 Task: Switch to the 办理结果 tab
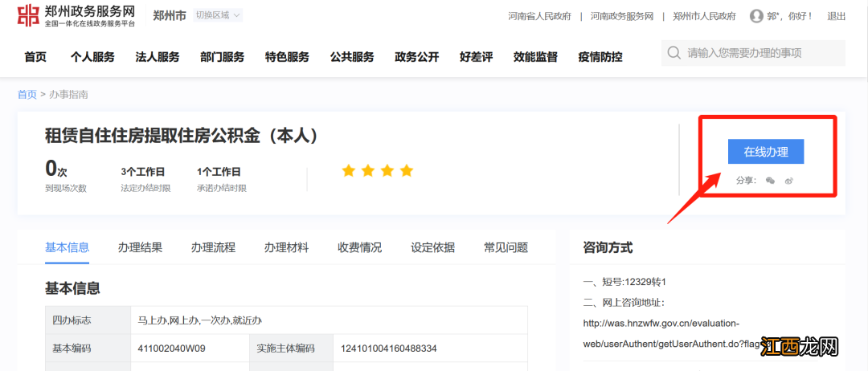click(140, 247)
